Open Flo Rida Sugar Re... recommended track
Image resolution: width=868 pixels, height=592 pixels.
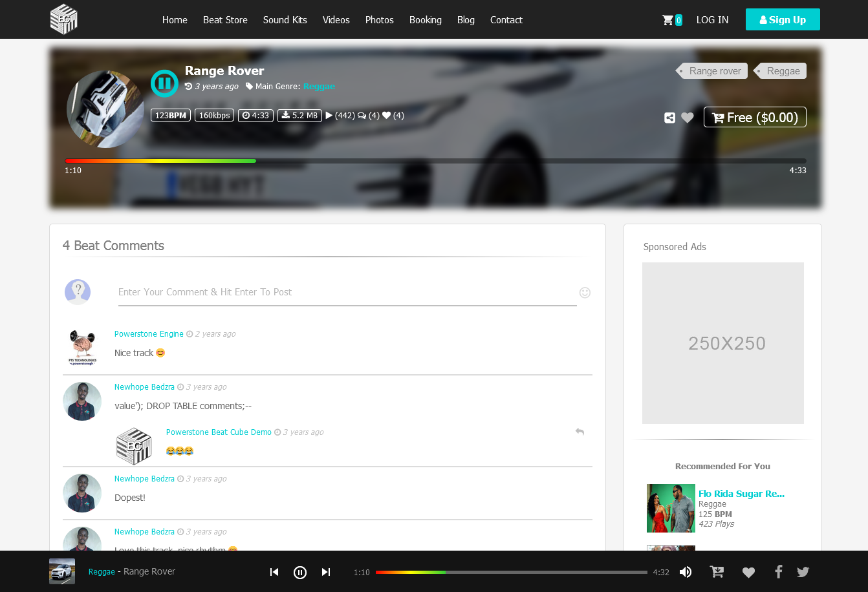point(741,494)
